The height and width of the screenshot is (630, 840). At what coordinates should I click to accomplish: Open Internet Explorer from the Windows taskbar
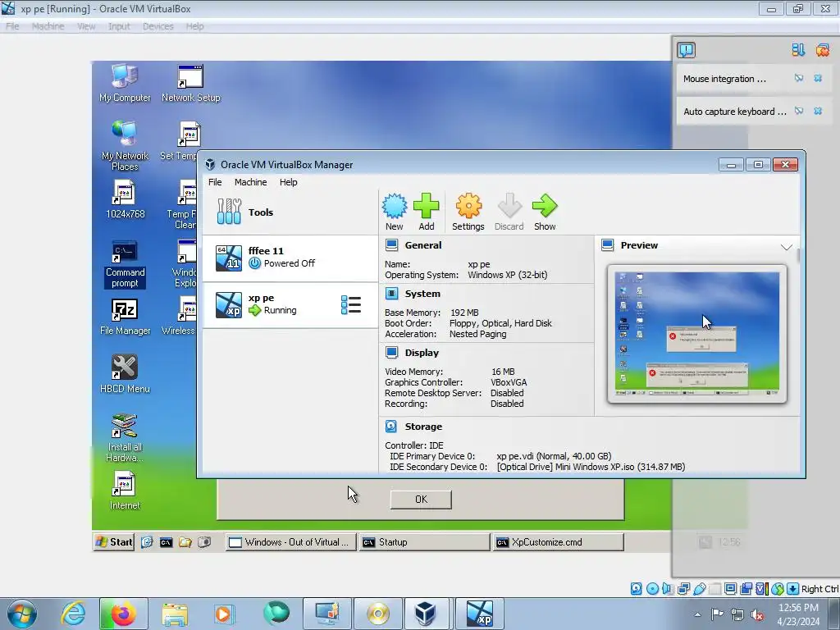click(73, 614)
